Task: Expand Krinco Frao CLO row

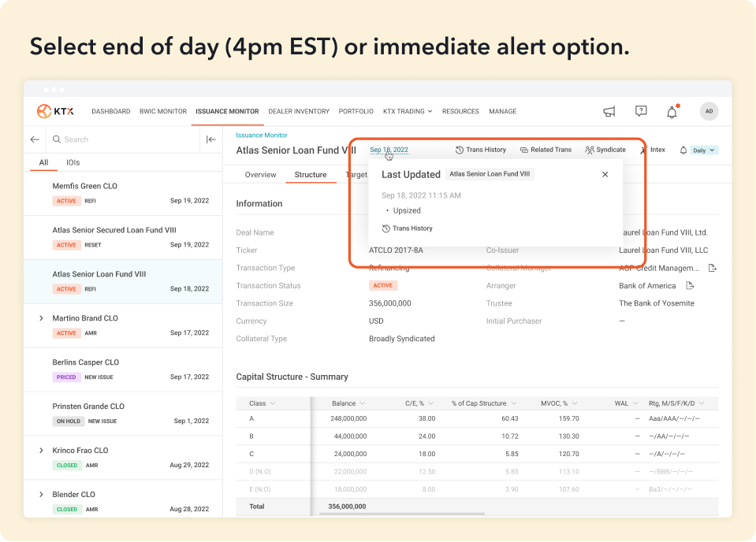Action: pyautogui.click(x=41, y=451)
